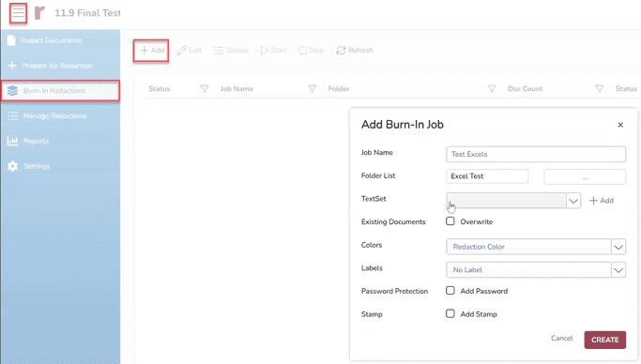Filter the Doc Count column
This screenshot has width=641, height=364.
pyautogui.click(x=600, y=88)
